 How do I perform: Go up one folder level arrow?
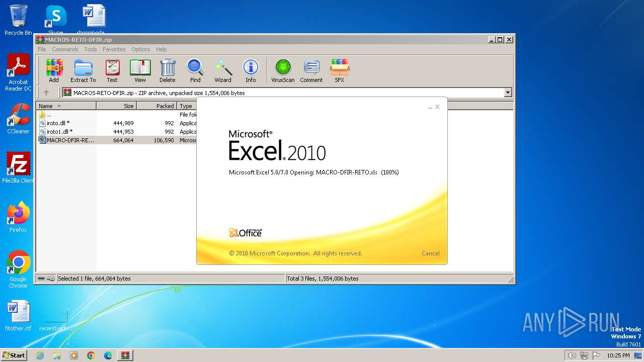point(46,93)
